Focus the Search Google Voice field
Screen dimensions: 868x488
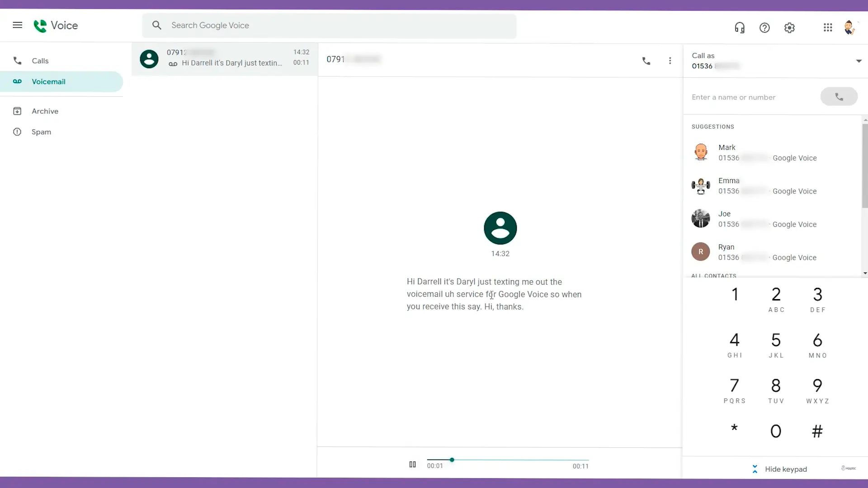coord(329,26)
